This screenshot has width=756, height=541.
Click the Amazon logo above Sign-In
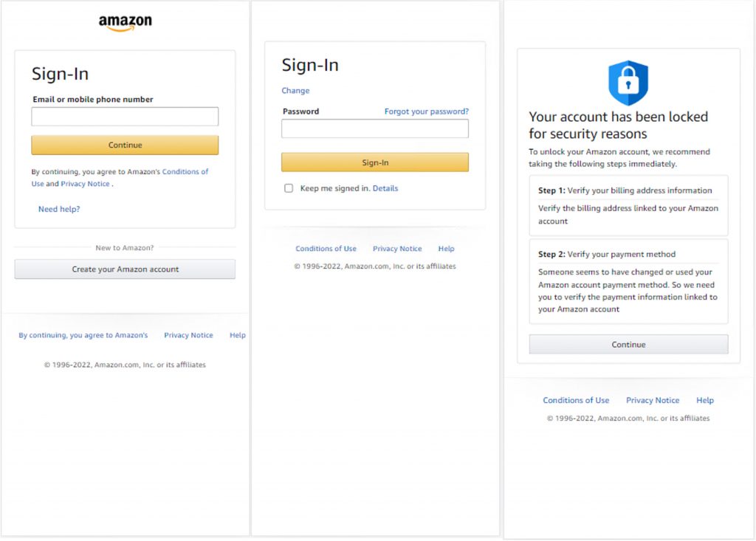[x=125, y=24]
